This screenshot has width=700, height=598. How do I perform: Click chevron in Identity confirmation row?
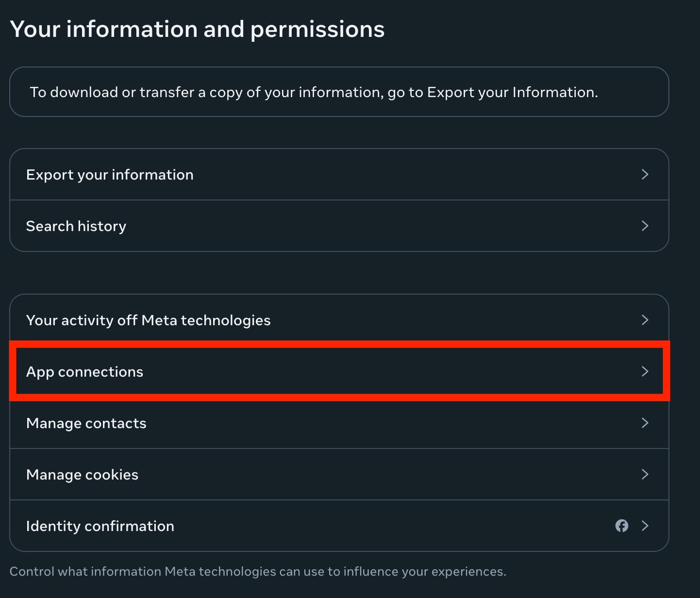point(645,526)
